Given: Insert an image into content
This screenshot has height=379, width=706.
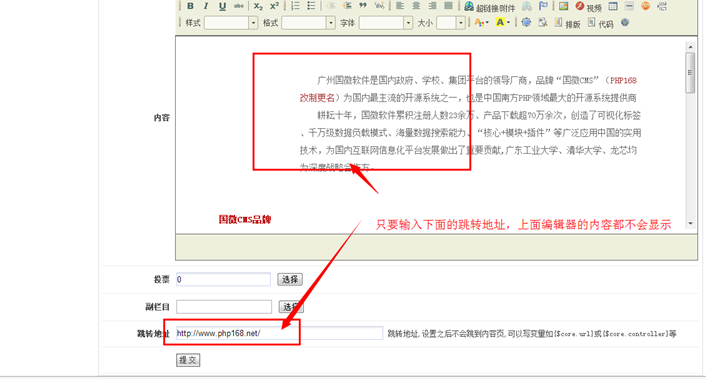Looking at the screenshot, I should coord(563,6).
